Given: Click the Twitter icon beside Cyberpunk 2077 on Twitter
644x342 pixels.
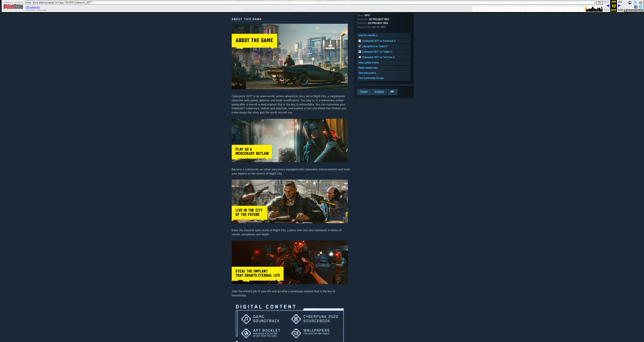Looking at the screenshot, I should coord(360,52).
